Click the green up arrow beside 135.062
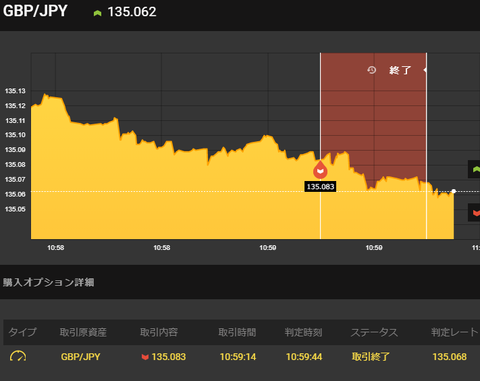The width and height of the screenshot is (480, 381). point(97,13)
